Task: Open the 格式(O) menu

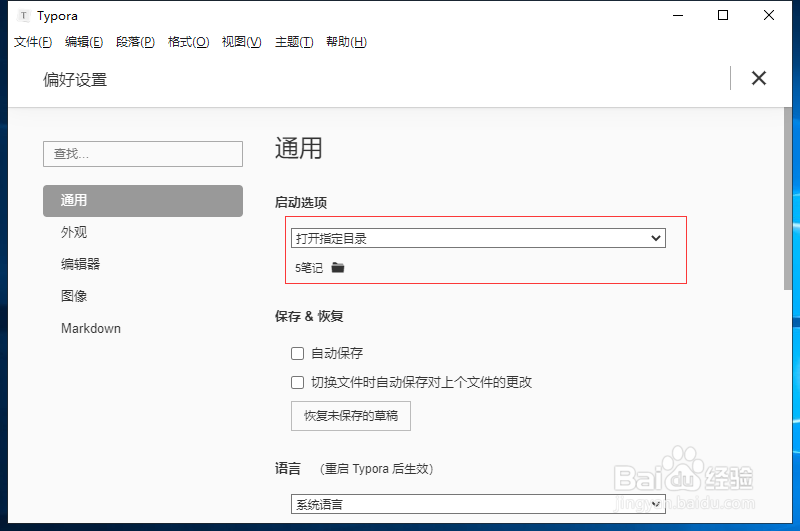Action: point(188,42)
